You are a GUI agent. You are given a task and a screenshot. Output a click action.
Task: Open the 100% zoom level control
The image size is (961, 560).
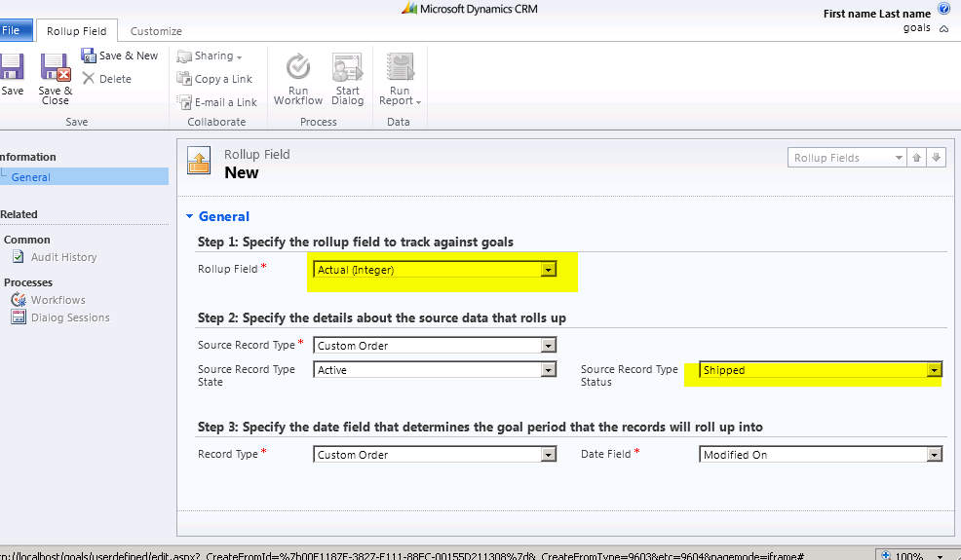click(912, 555)
